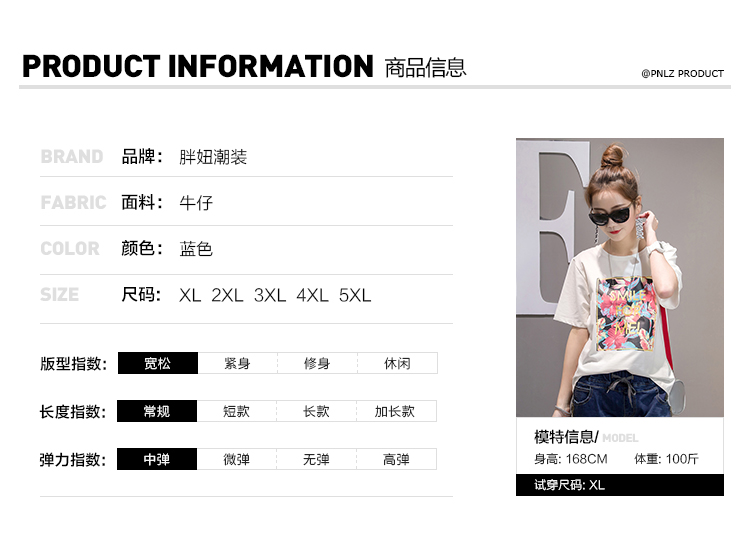
Task: Click the 5XL size text
Action: 355,296
